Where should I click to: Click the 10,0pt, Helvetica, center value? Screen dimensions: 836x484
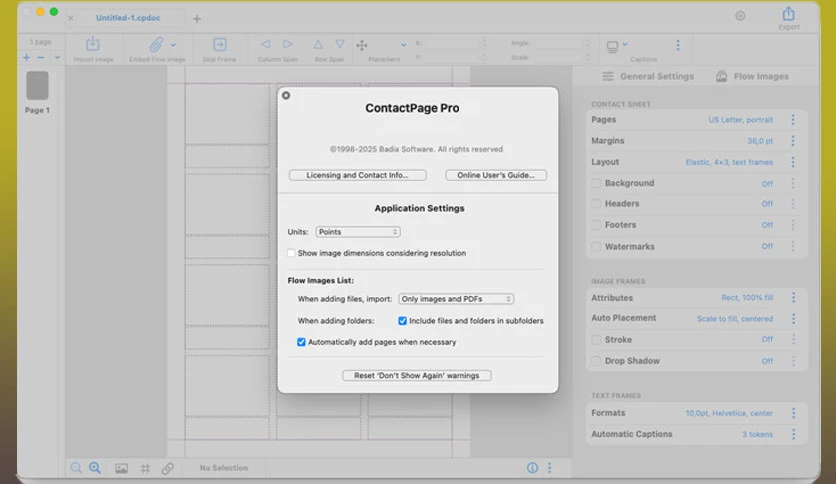tap(729, 413)
